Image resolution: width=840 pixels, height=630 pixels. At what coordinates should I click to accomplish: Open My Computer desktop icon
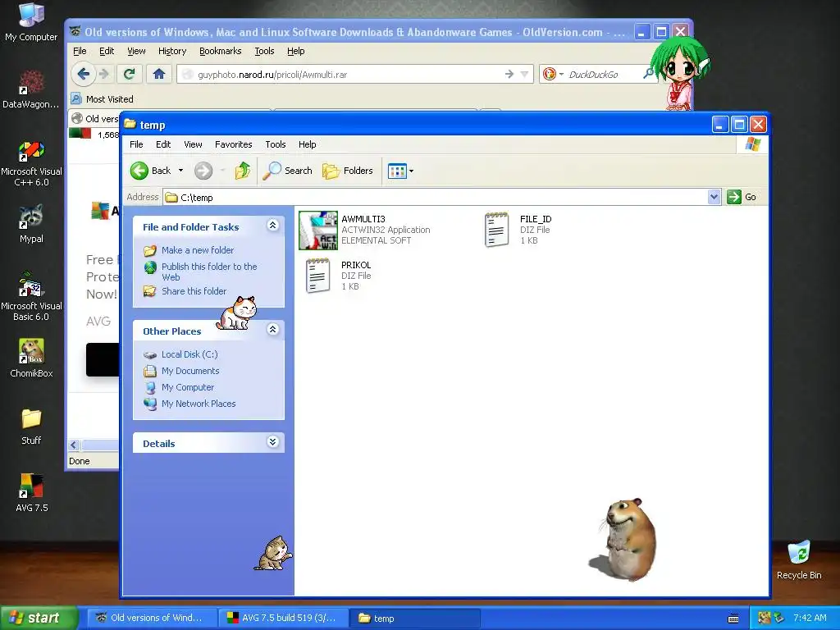click(31, 22)
